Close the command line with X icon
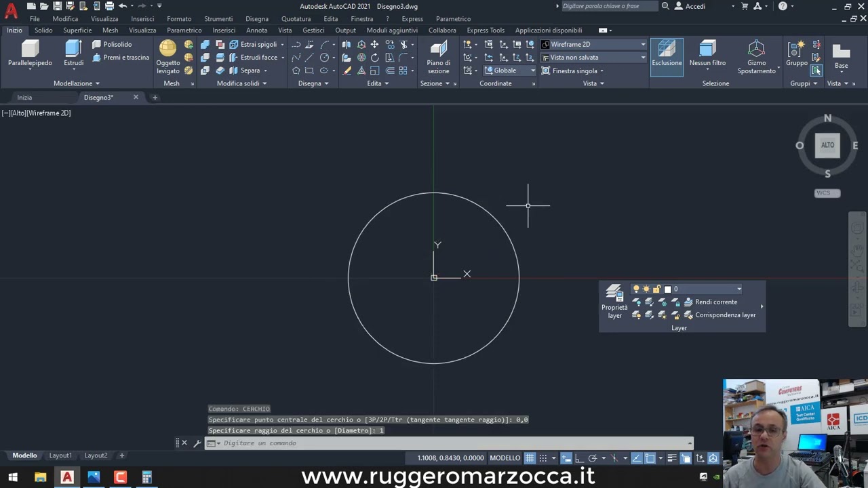Viewport: 868px width, 488px height. tap(184, 443)
